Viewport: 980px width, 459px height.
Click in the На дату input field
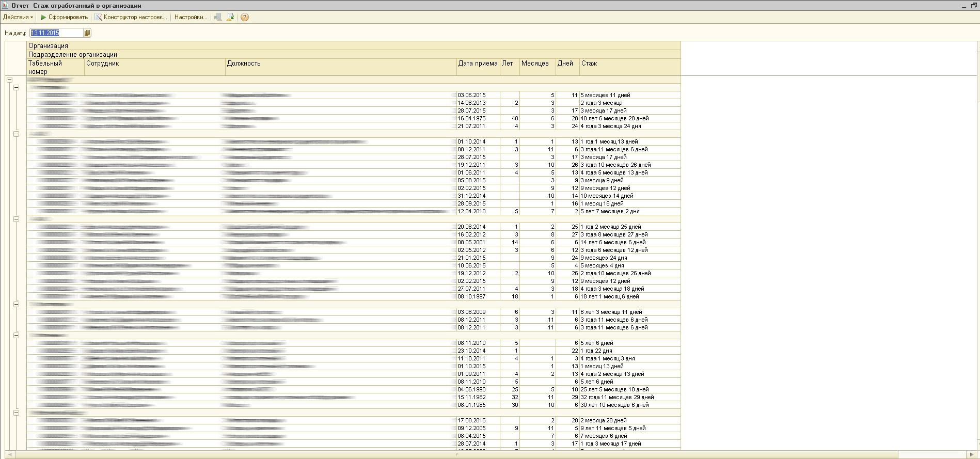[x=56, y=33]
